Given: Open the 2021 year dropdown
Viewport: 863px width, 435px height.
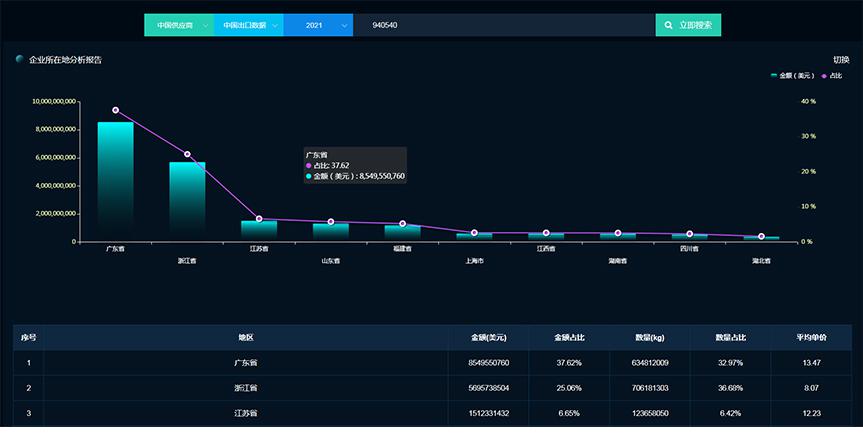Looking at the screenshot, I should click(318, 25).
